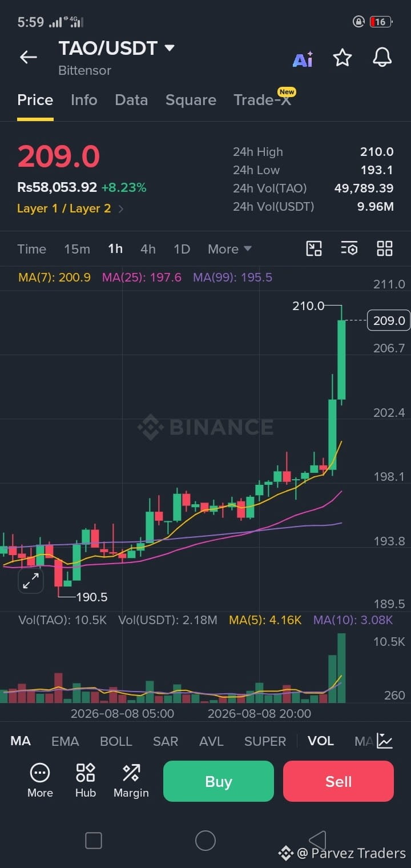Image resolution: width=411 pixels, height=868 pixels.
Task: Tap the 190.5 low price marker
Action: (x=91, y=597)
